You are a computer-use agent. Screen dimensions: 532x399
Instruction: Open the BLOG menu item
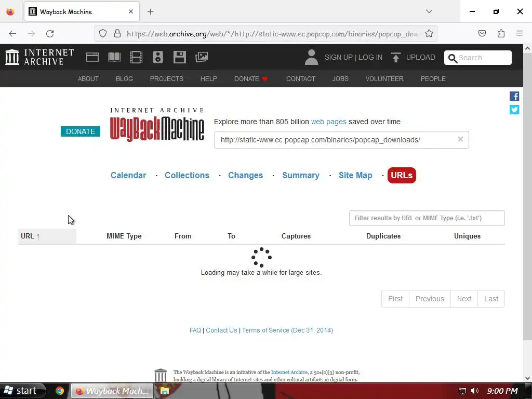point(124,79)
